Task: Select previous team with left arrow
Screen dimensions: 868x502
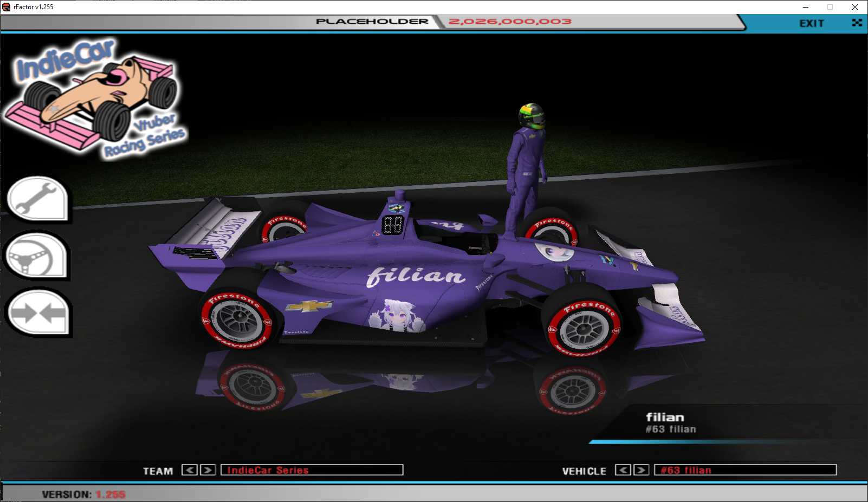Action: (190, 470)
